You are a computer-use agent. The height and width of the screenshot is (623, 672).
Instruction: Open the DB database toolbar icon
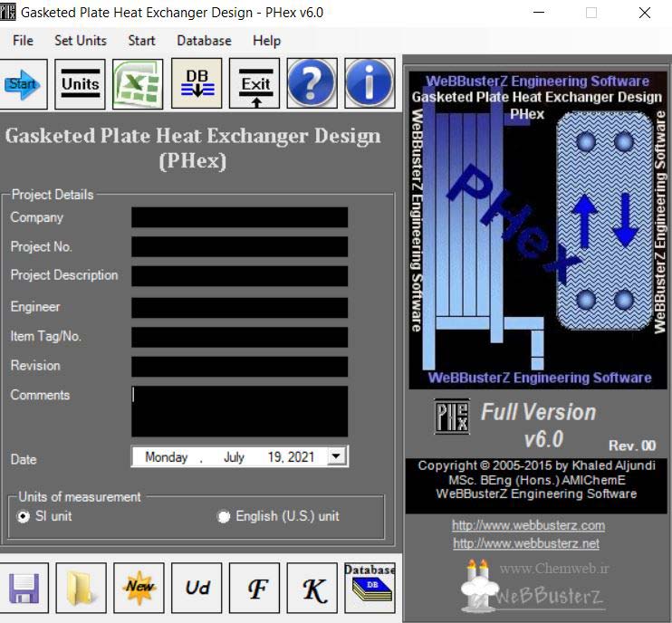[x=197, y=84]
